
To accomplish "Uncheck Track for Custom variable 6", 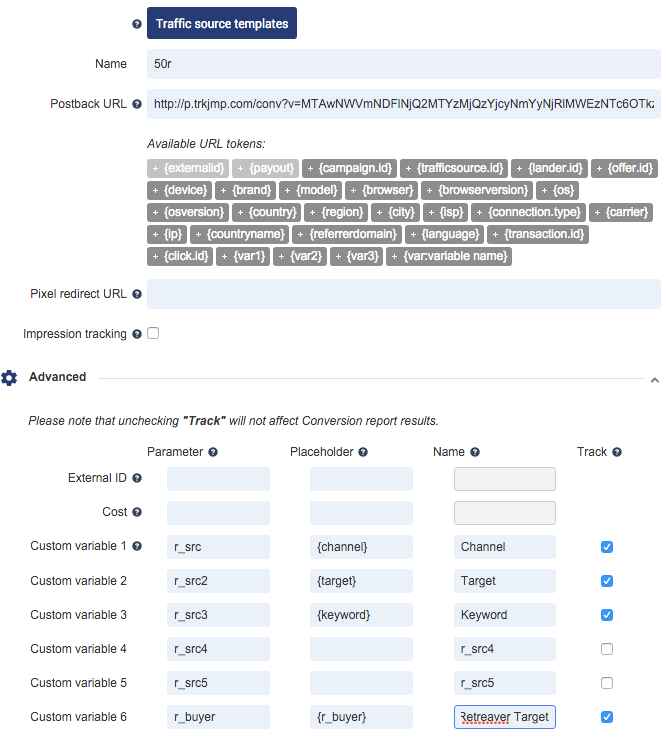I will point(607,717).
